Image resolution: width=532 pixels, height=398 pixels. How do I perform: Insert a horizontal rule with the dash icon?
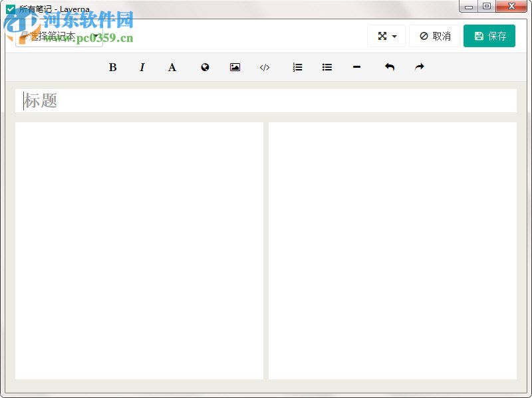356,67
